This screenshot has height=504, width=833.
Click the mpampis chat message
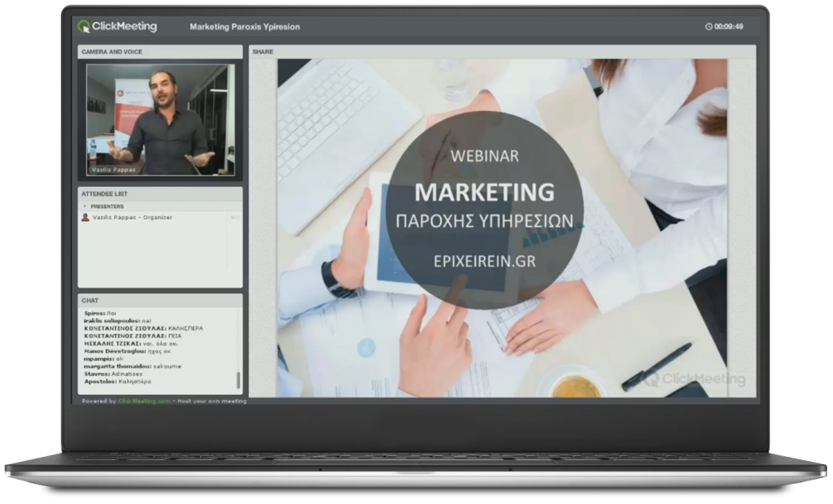[103, 358]
